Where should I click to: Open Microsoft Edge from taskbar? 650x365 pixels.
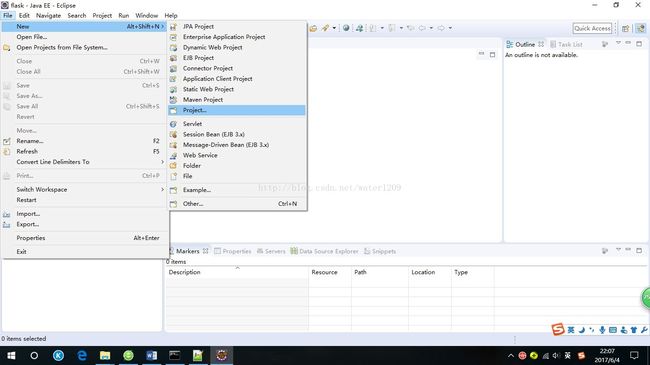82,355
